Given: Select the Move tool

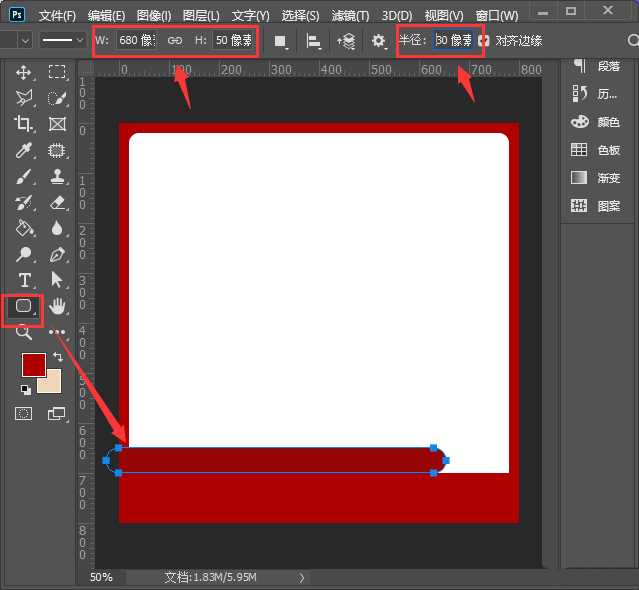Looking at the screenshot, I should (24, 72).
